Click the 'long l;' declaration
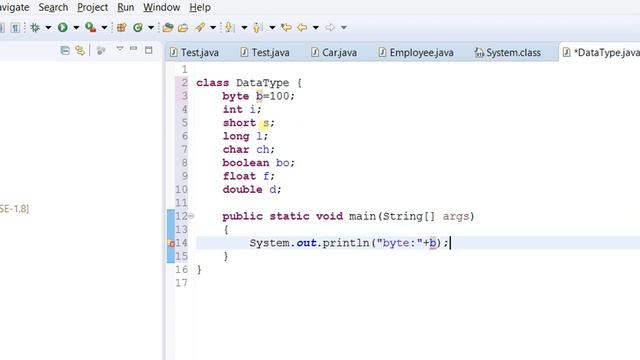 tap(245, 136)
